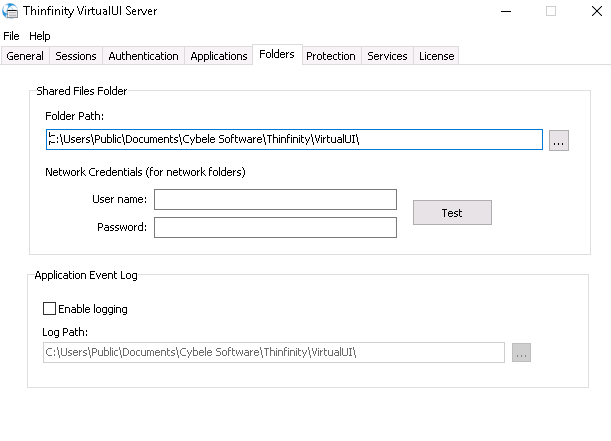Open the File menu

(x=11, y=36)
